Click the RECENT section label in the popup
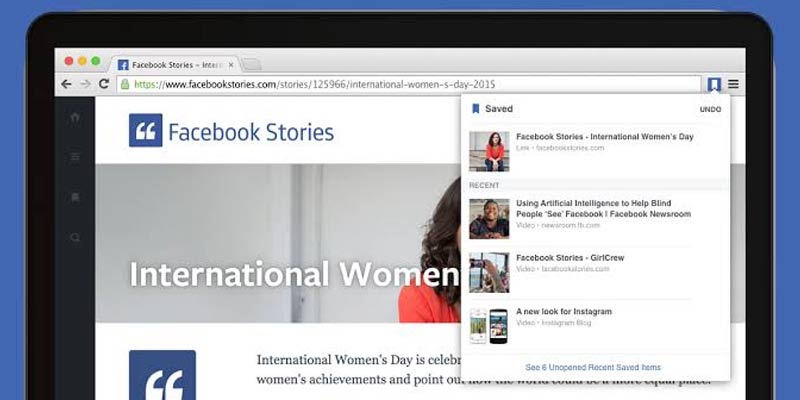This screenshot has height=400, width=800. pos(484,185)
